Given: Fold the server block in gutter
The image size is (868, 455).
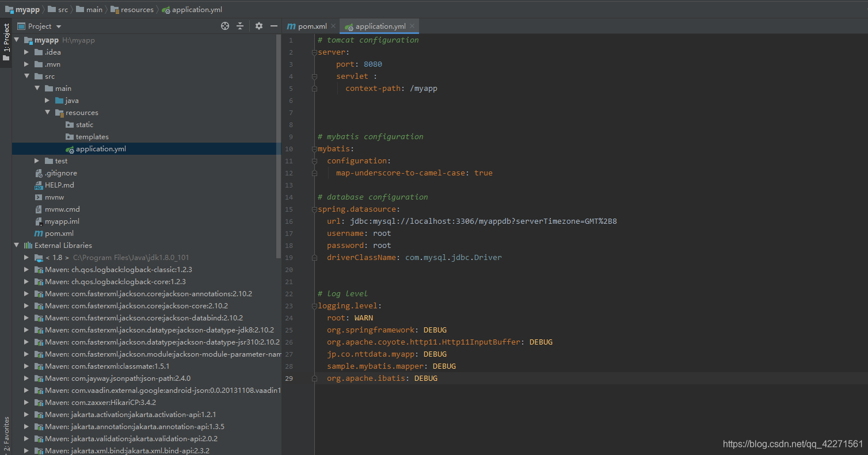Looking at the screenshot, I should [314, 52].
